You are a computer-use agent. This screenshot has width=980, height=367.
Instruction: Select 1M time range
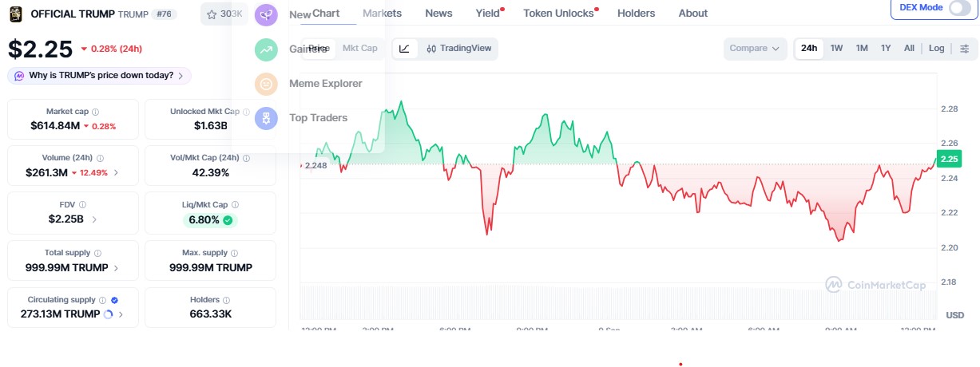(862, 49)
